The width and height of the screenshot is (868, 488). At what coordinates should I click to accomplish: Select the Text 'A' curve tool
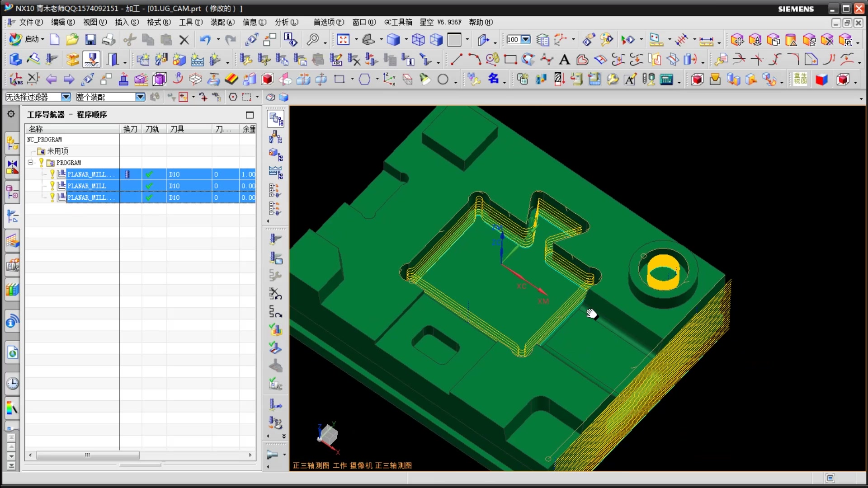(564, 59)
